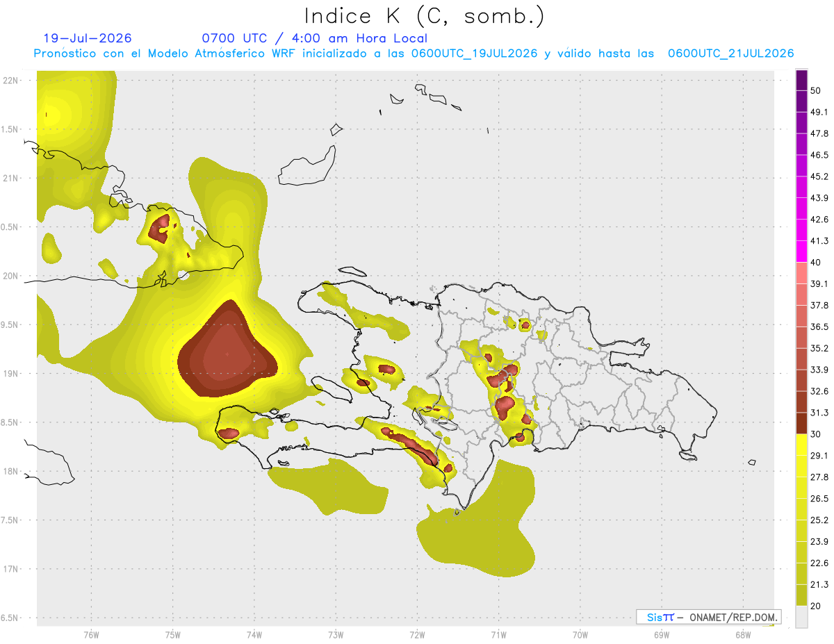Click the color bar value '41.3'
The image size is (834, 644).
tap(819, 241)
